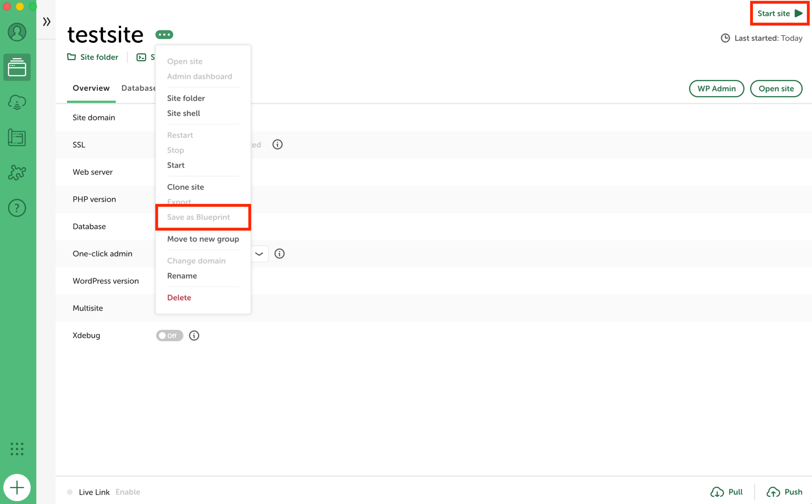Open the account avatar icon in sidebar
812x504 pixels.
pos(17,32)
